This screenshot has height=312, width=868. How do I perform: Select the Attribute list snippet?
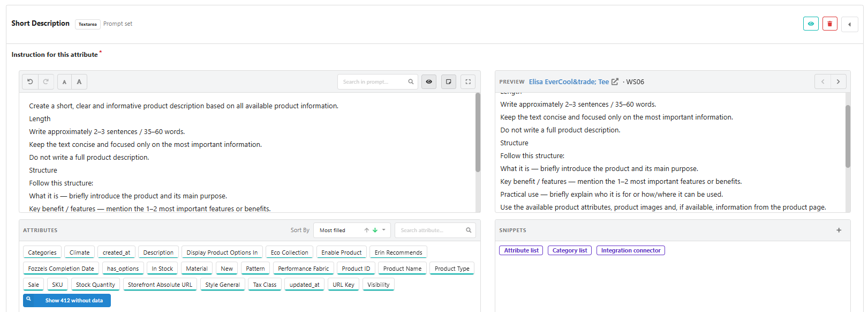pos(521,250)
